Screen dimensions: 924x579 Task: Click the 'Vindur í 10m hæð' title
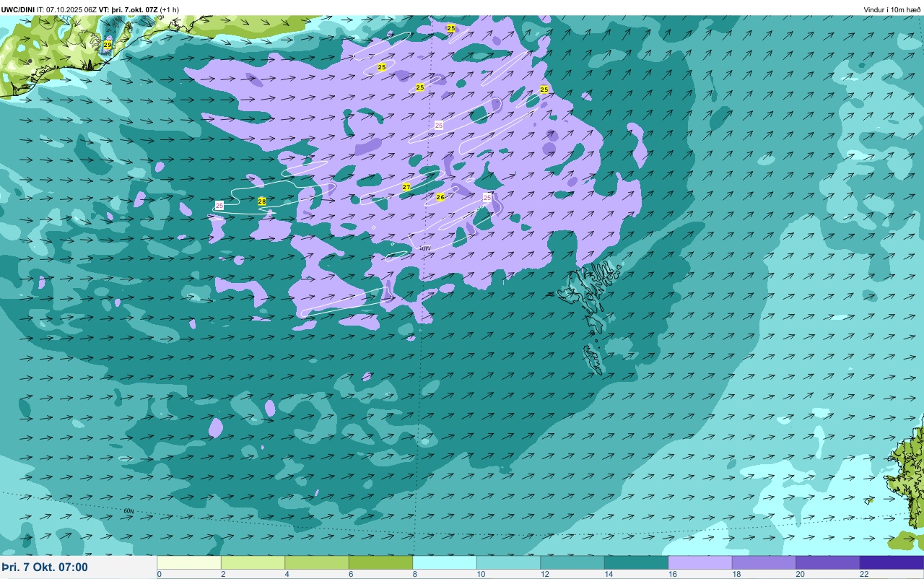coord(892,9)
